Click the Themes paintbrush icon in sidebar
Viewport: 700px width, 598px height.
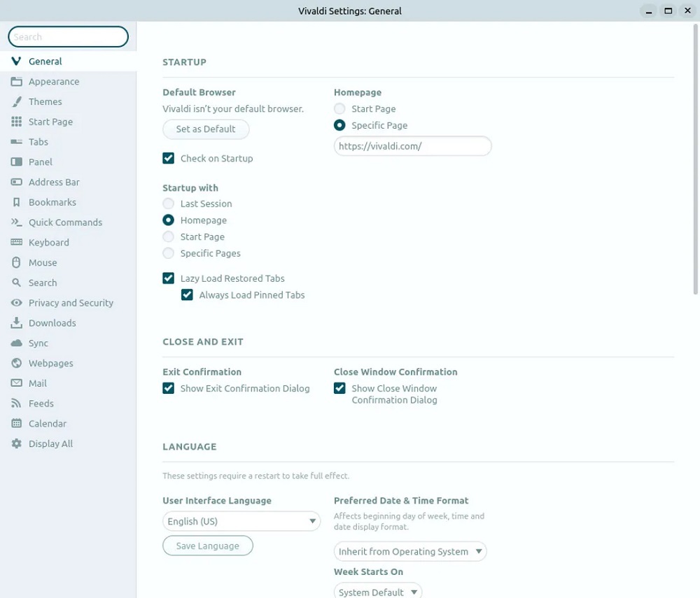coord(16,102)
